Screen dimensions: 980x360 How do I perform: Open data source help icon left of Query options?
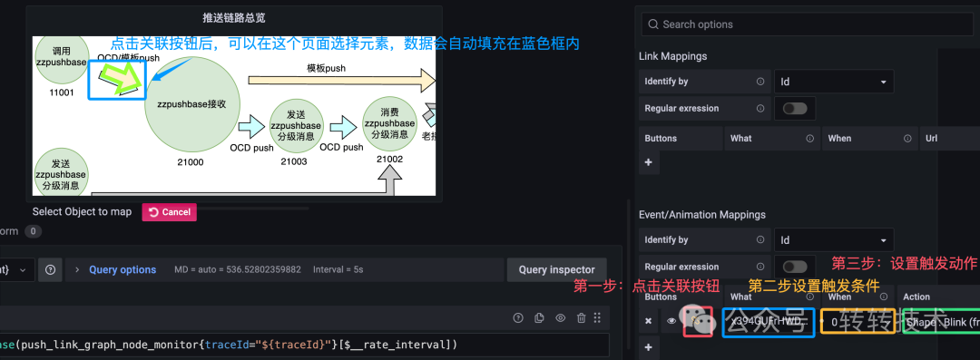point(50,270)
